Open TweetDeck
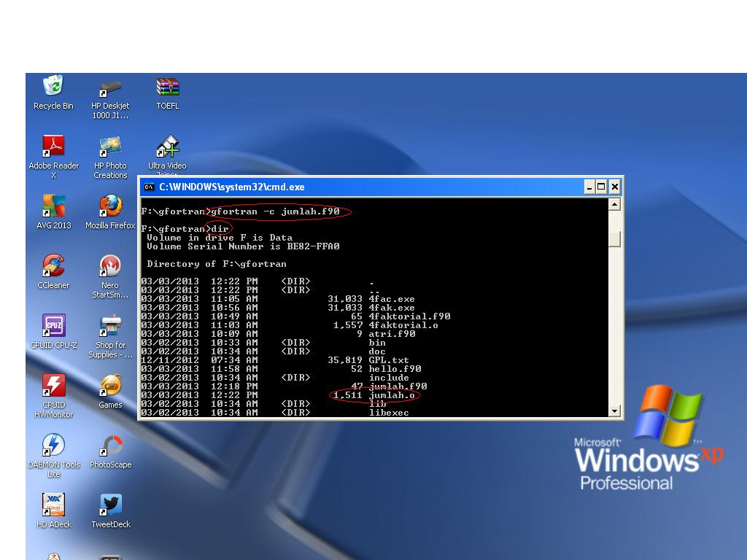This screenshot has height=560, width=747. point(109,506)
